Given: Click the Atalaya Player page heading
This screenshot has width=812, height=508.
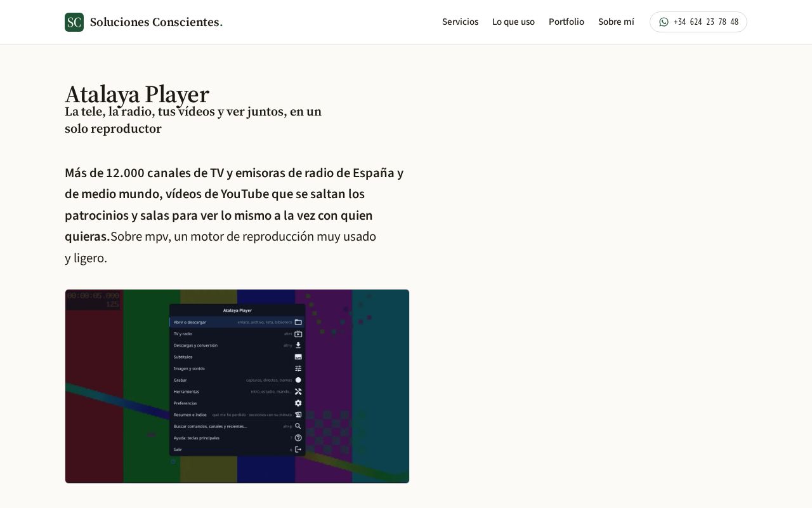Looking at the screenshot, I should click(x=137, y=94).
